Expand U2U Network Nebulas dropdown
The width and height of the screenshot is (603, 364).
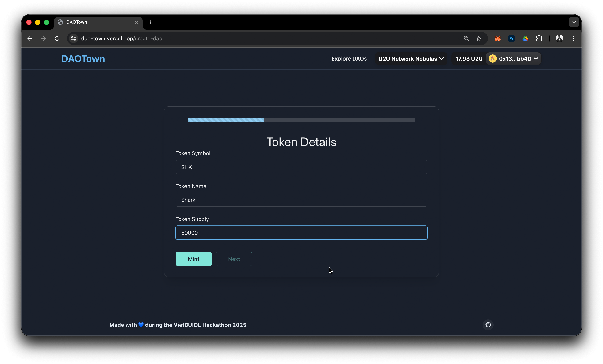click(411, 59)
